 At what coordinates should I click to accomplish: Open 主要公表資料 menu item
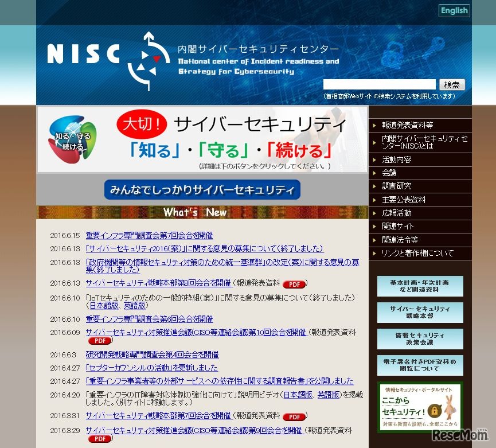(420, 200)
